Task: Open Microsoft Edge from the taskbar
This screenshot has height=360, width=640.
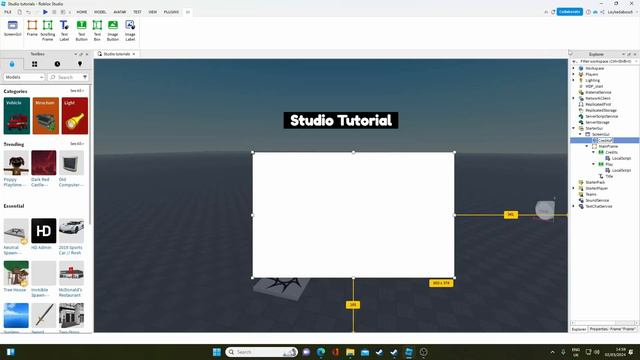Action: (x=321, y=352)
